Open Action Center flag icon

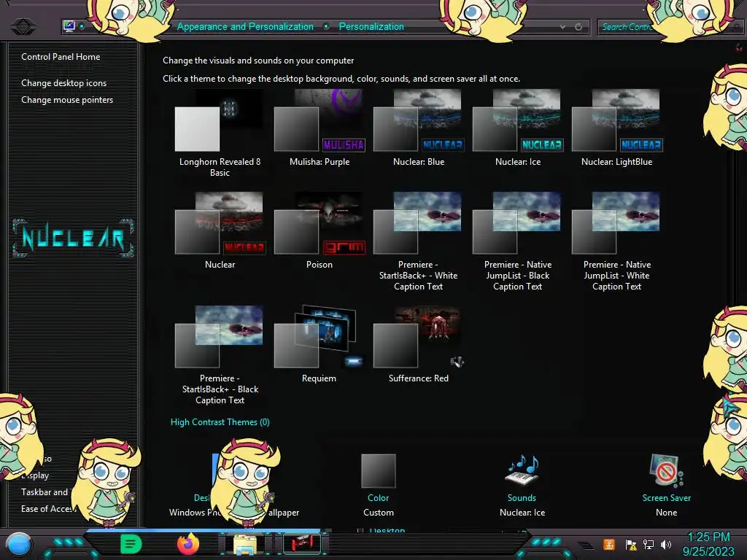pos(631,544)
